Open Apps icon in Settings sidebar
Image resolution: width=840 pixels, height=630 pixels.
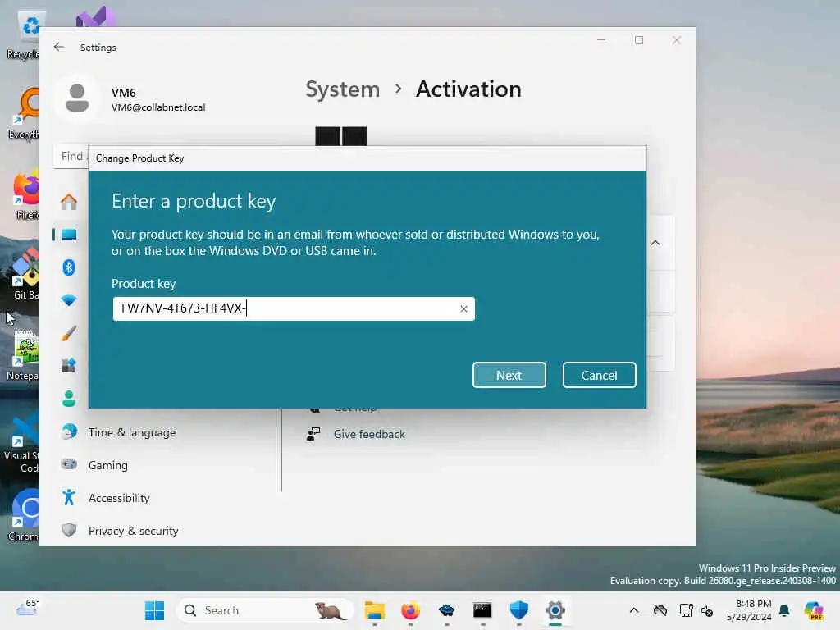69,366
